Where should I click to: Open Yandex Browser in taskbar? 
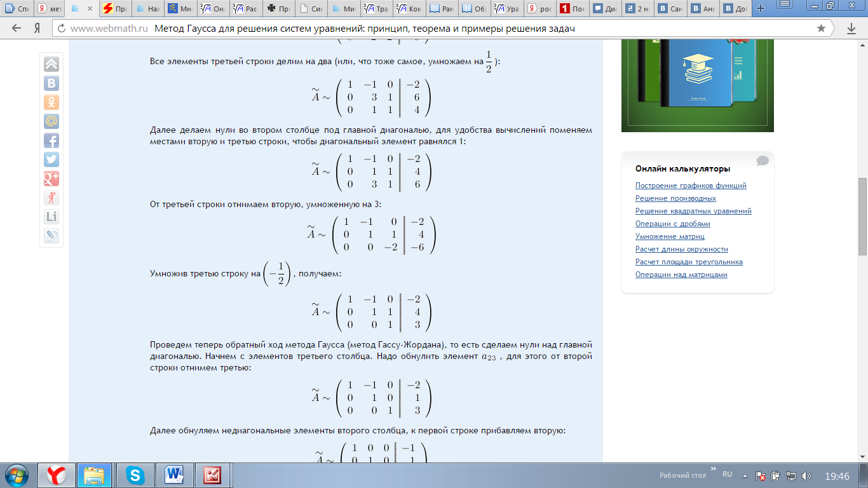coord(57,475)
